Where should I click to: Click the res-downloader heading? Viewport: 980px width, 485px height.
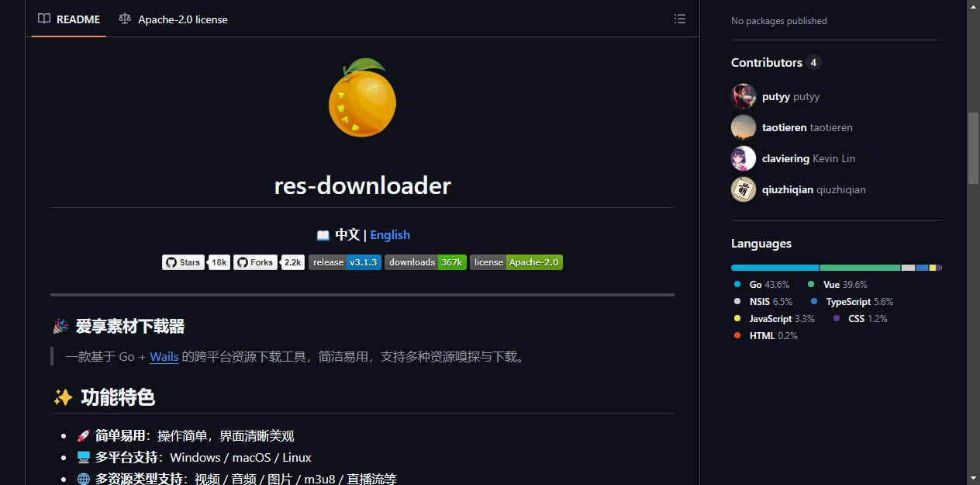pyautogui.click(x=362, y=185)
